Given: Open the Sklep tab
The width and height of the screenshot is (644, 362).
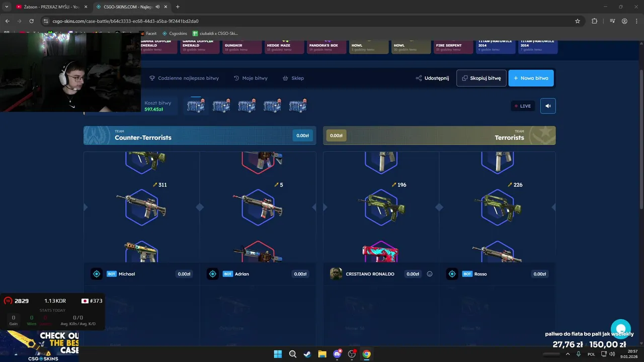Looking at the screenshot, I should (x=293, y=78).
